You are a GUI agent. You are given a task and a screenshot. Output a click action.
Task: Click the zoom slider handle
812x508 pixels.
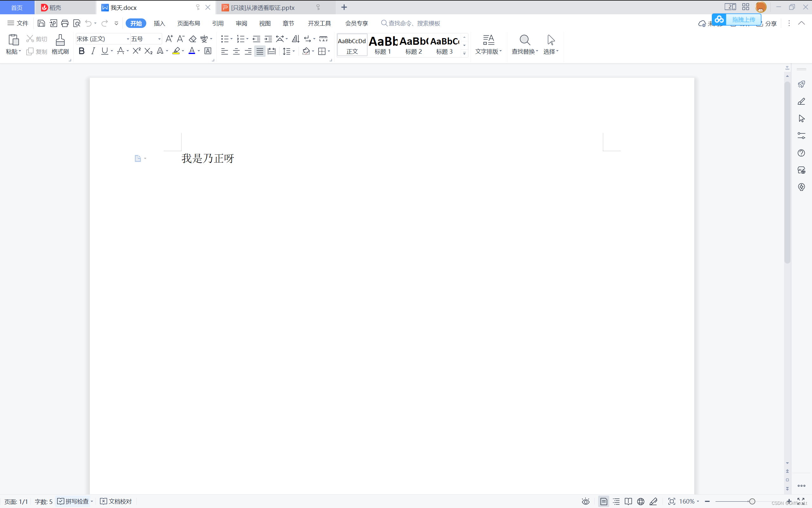(752, 501)
